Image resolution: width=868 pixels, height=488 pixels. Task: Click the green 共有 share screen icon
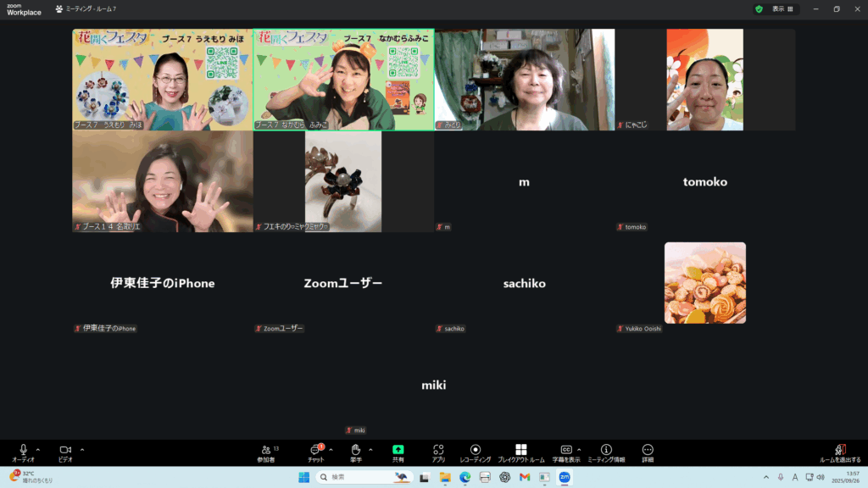(398, 452)
